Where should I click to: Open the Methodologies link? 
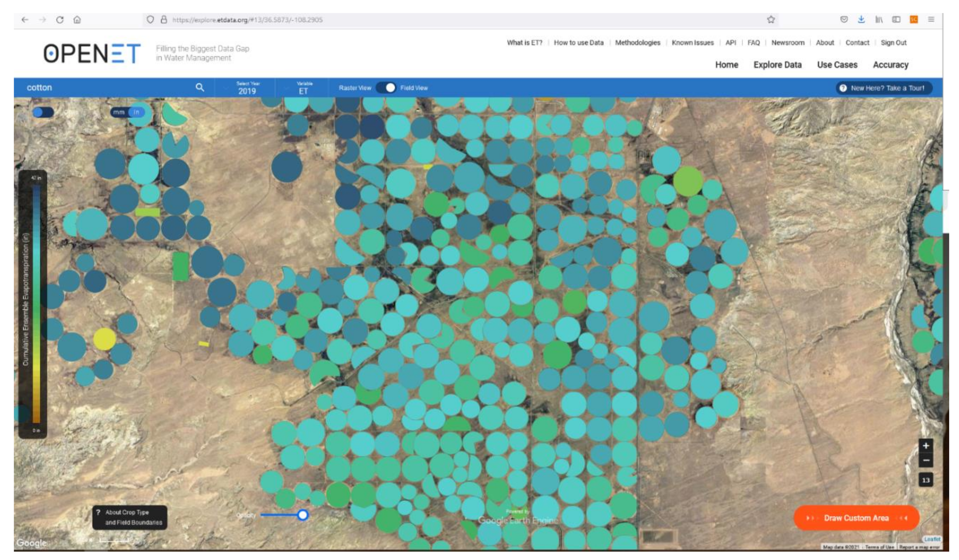coord(638,43)
